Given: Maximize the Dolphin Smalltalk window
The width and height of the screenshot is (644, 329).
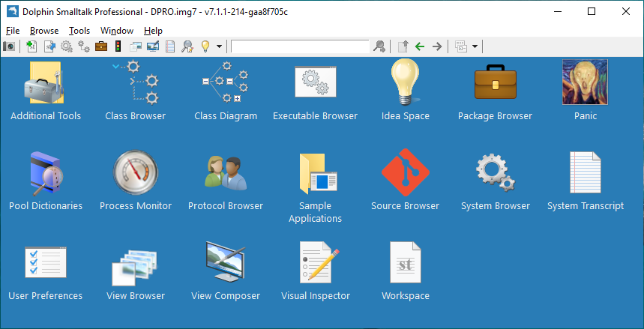Looking at the screenshot, I should pyautogui.click(x=592, y=11).
